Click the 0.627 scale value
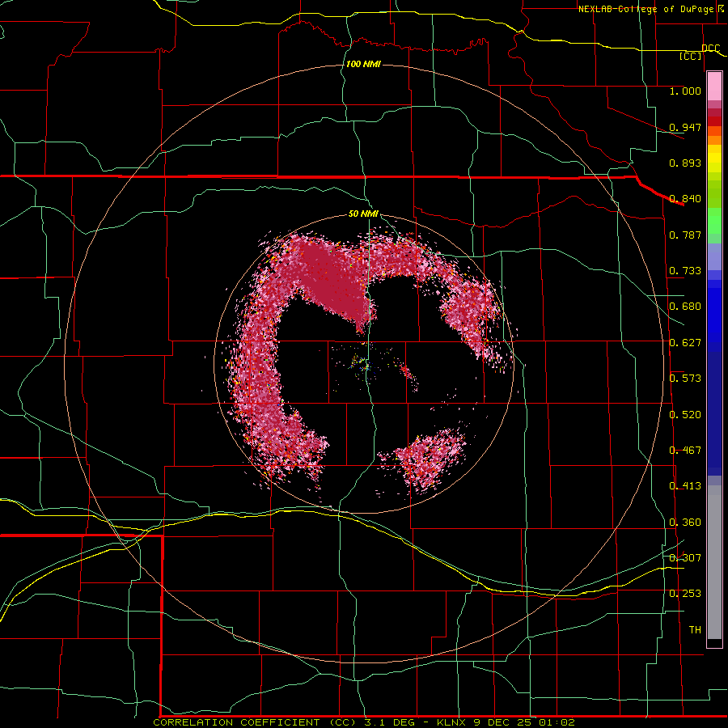 pyautogui.click(x=685, y=343)
